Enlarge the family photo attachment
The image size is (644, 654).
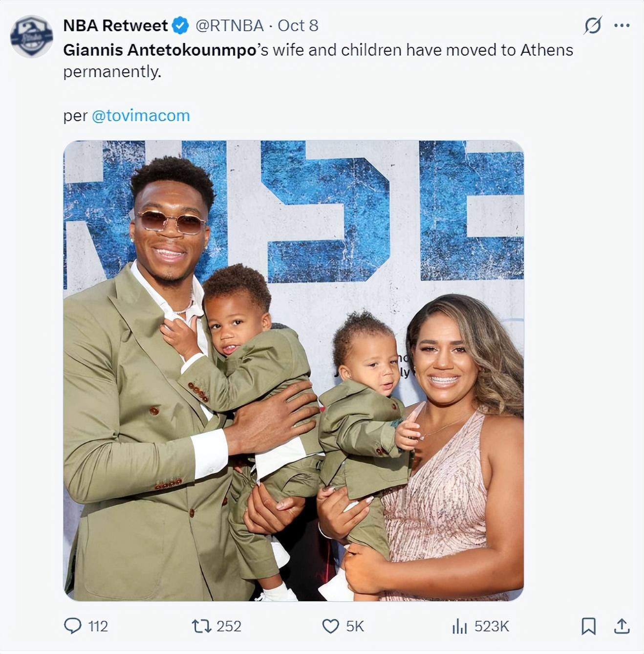pyautogui.click(x=294, y=371)
